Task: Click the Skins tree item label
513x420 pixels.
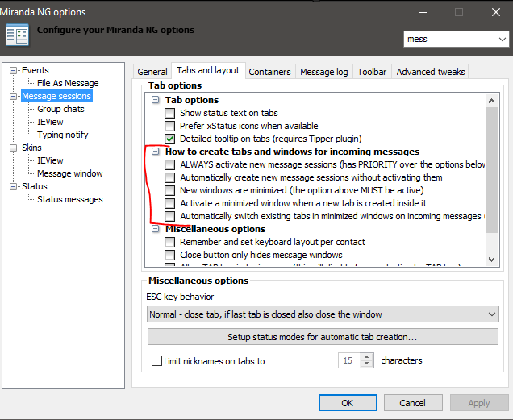Action: (x=31, y=148)
